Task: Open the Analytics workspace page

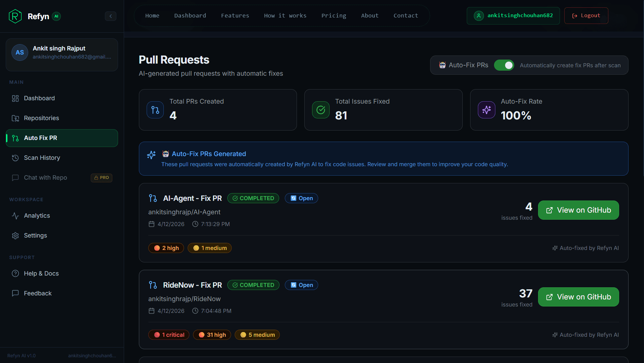Action: tap(37, 216)
